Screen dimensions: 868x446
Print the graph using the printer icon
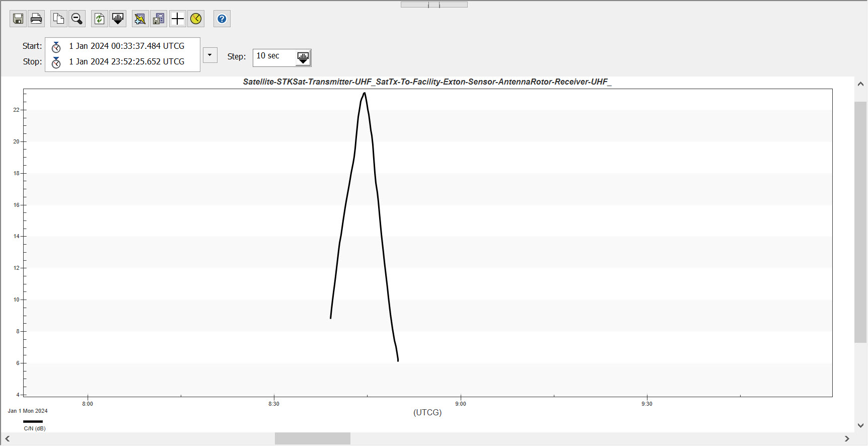coord(36,19)
